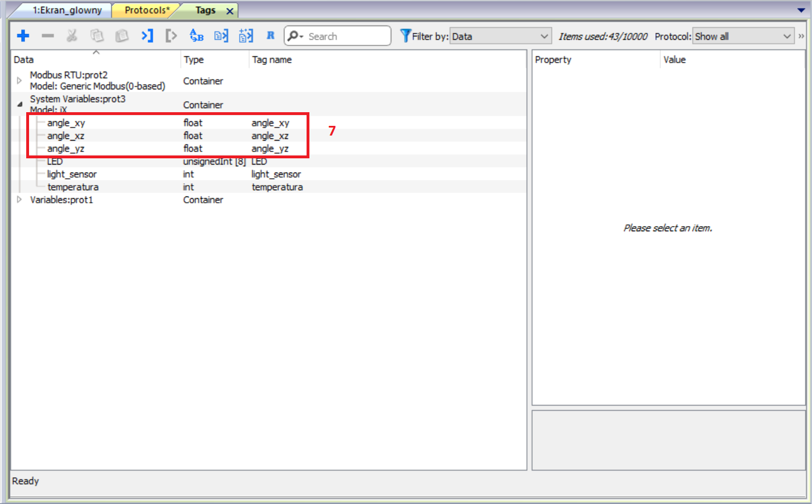812x504 pixels.
Task: Click the Paste clipboard icon
Action: coord(121,36)
